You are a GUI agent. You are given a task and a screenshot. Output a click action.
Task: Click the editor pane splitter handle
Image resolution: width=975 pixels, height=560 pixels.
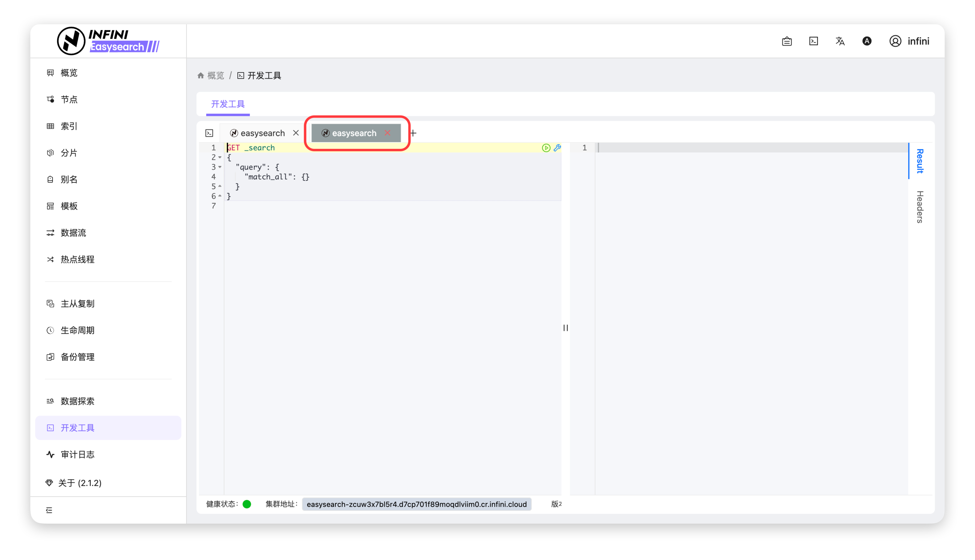pos(565,328)
